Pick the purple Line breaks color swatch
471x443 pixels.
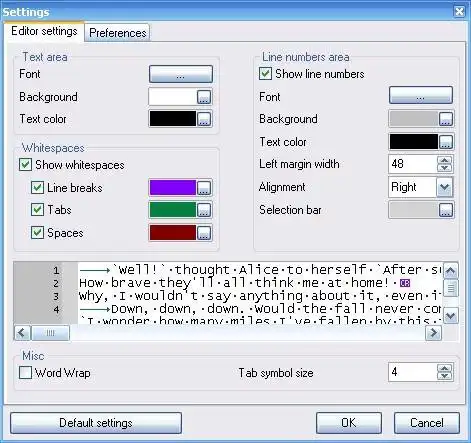click(173, 188)
